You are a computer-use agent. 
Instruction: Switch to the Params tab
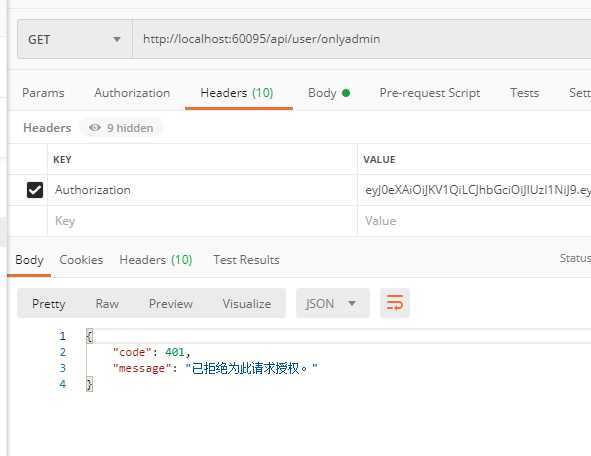point(43,93)
